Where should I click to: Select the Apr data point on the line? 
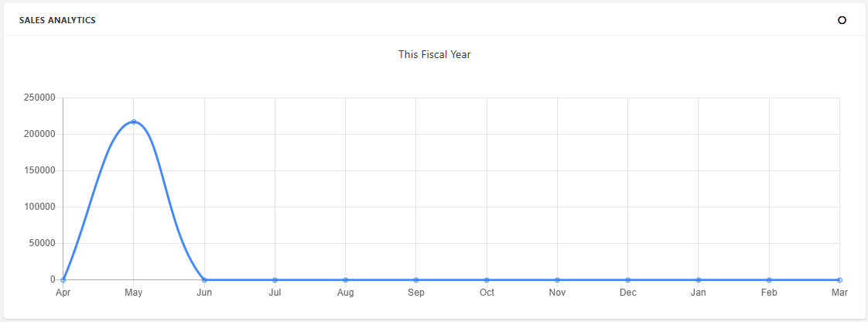point(63,279)
